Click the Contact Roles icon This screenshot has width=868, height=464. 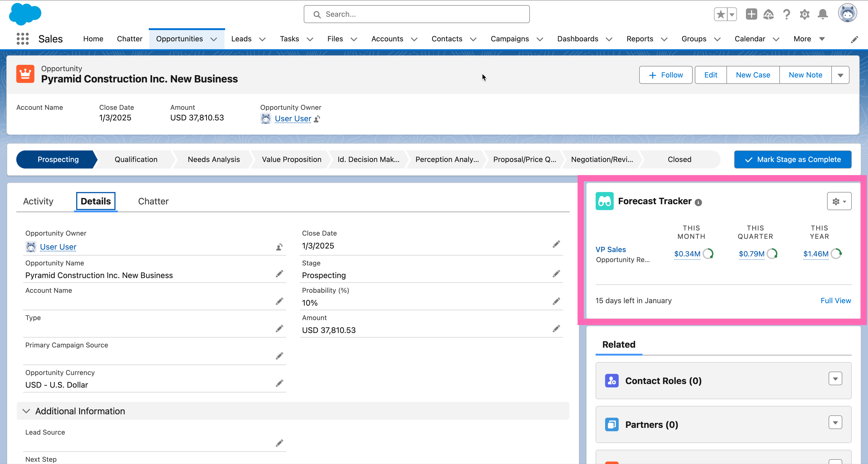pos(612,381)
